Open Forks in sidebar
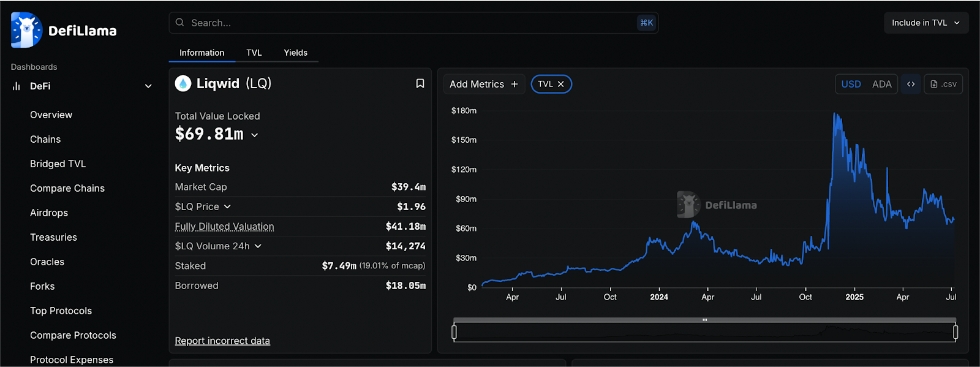The width and height of the screenshot is (980, 367). point(42,286)
